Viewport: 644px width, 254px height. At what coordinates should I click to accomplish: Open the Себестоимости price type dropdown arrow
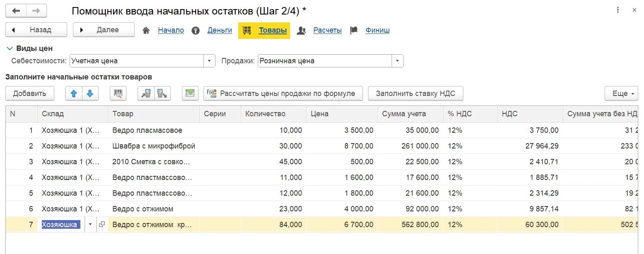(x=210, y=61)
